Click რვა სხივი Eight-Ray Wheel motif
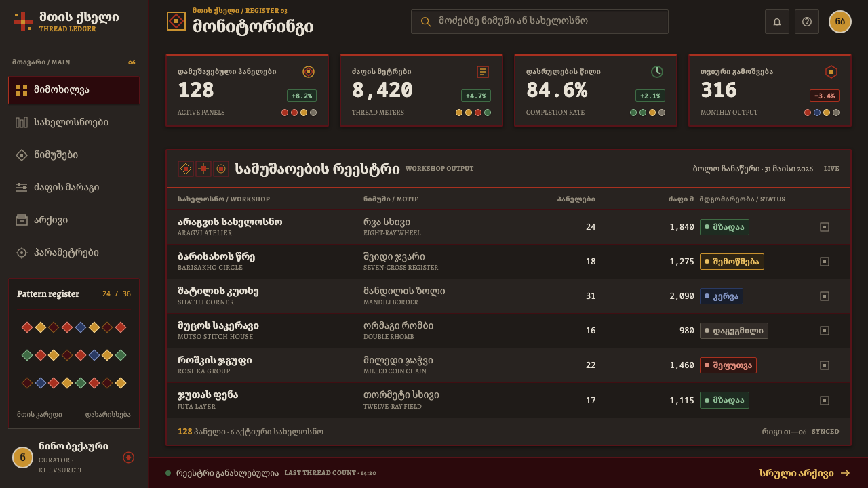 (x=392, y=227)
